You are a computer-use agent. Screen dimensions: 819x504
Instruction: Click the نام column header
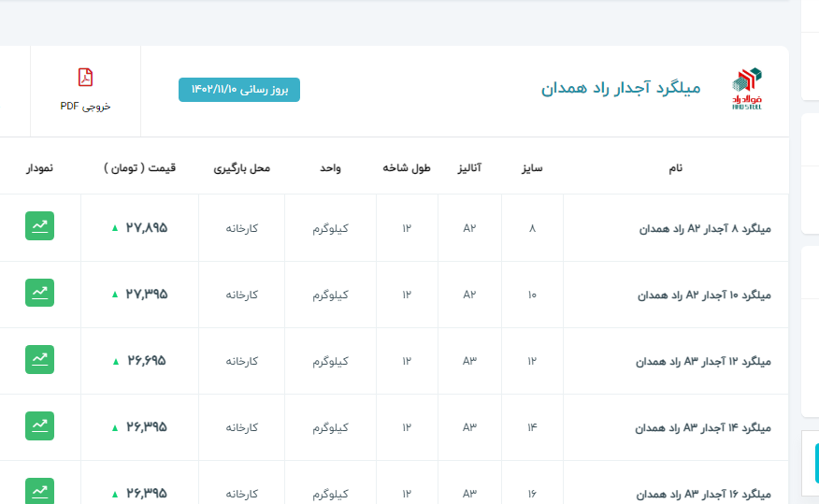675,168
